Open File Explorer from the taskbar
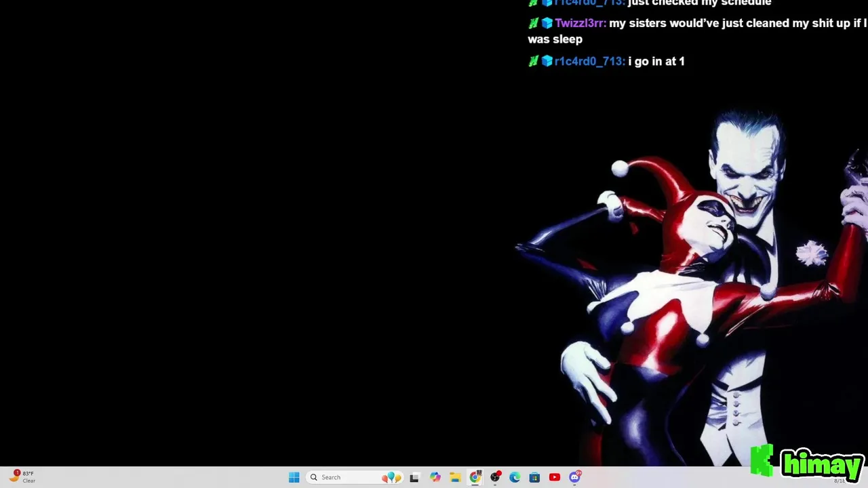The width and height of the screenshot is (868, 488). [455, 477]
